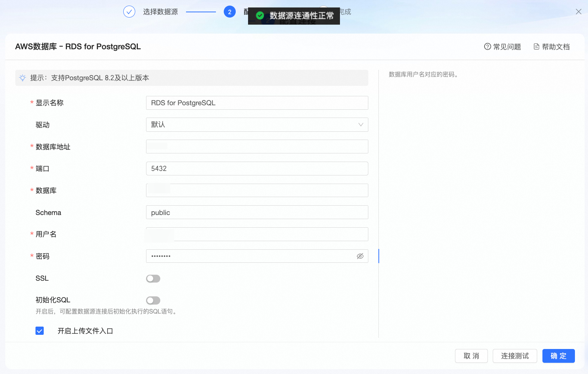Viewport: 588px width, 374px height.
Task: Close the dialog with the X icon
Action: (x=579, y=12)
